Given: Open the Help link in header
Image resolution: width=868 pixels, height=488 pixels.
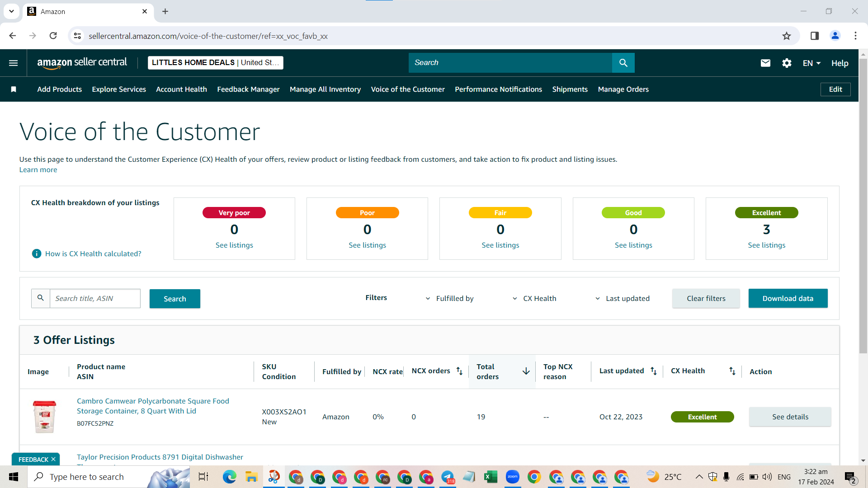Looking at the screenshot, I should point(840,63).
